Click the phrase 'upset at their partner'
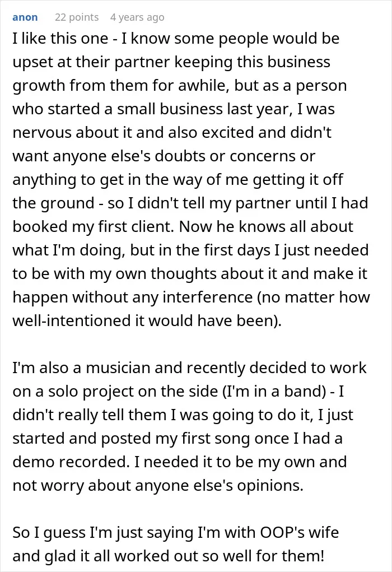Screen dimensions: 392x572 91,62
